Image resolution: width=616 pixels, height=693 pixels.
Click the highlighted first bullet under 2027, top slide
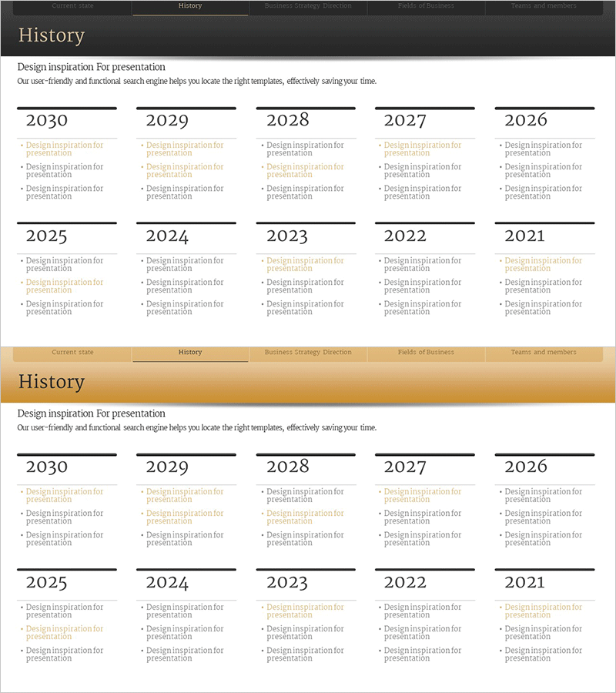pyautogui.click(x=422, y=149)
